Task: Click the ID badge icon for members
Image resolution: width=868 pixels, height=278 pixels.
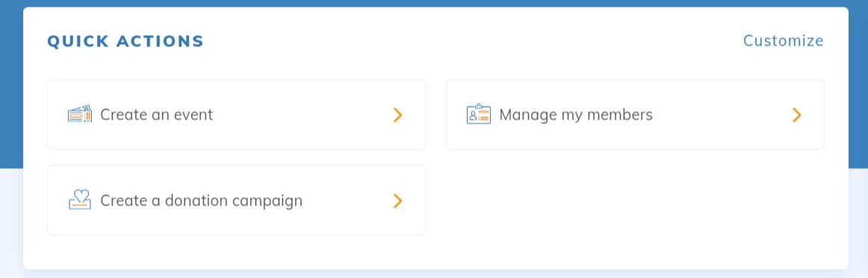Action: pos(478,114)
